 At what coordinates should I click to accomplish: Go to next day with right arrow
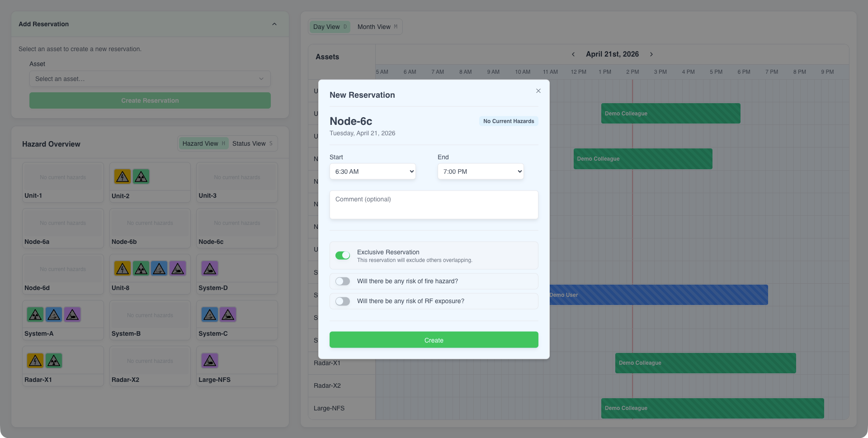click(x=651, y=54)
